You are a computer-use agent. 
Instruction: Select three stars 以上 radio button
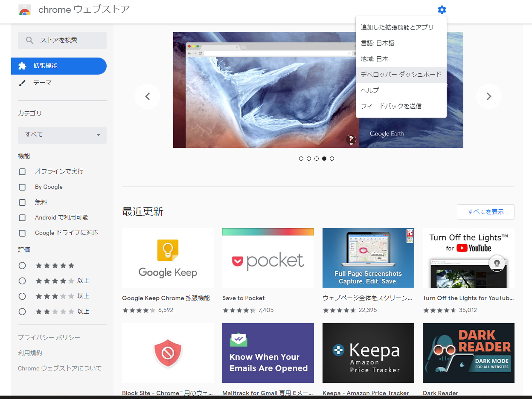click(22, 296)
